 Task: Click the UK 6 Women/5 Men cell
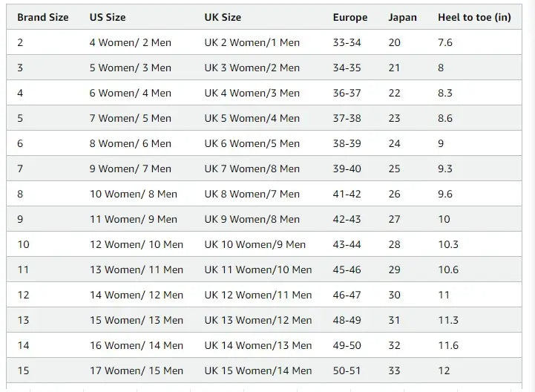pyautogui.click(x=252, y=143)
